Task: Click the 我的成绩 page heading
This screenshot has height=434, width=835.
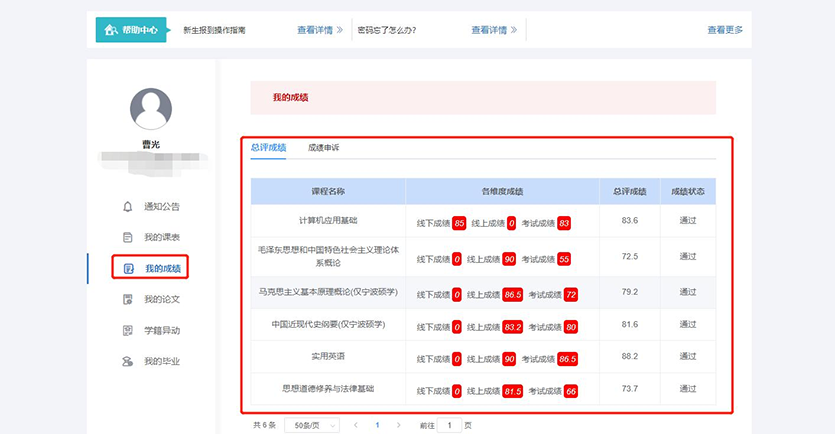Action: [291, 97]
